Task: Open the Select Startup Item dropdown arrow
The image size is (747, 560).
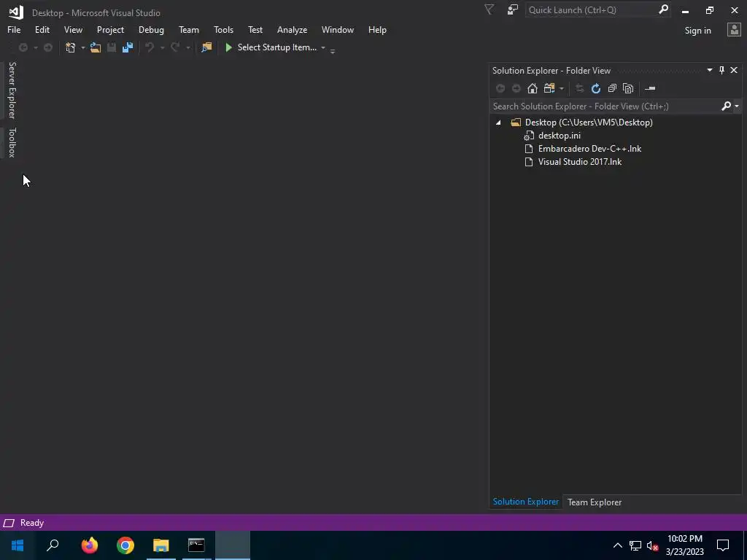Action: (323, 47)
